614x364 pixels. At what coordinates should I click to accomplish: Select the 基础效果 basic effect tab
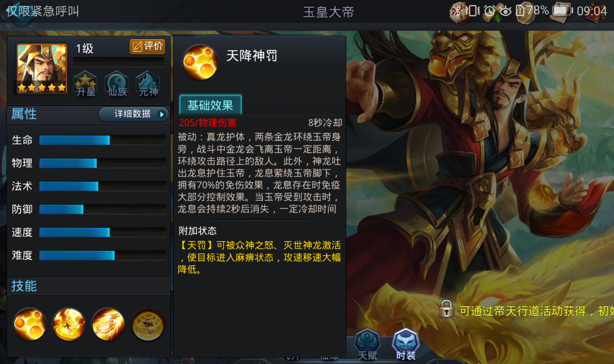pos(210,105)
